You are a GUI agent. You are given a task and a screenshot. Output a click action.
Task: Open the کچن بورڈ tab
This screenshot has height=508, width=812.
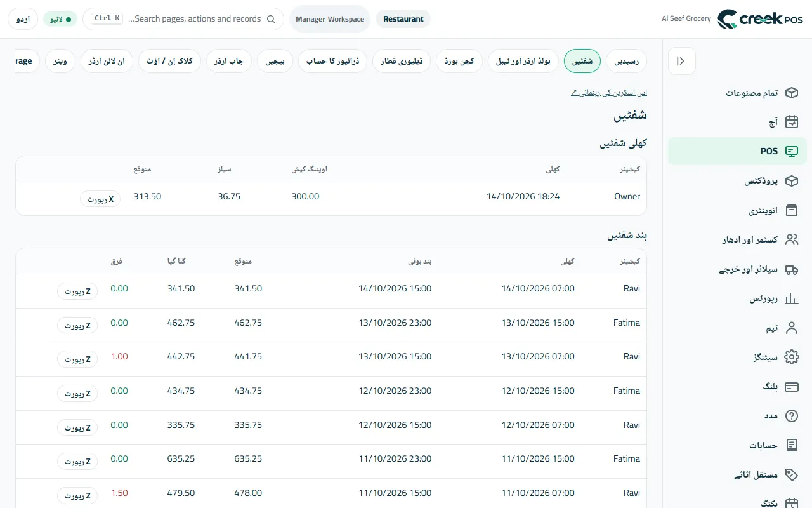coord(459,61)
